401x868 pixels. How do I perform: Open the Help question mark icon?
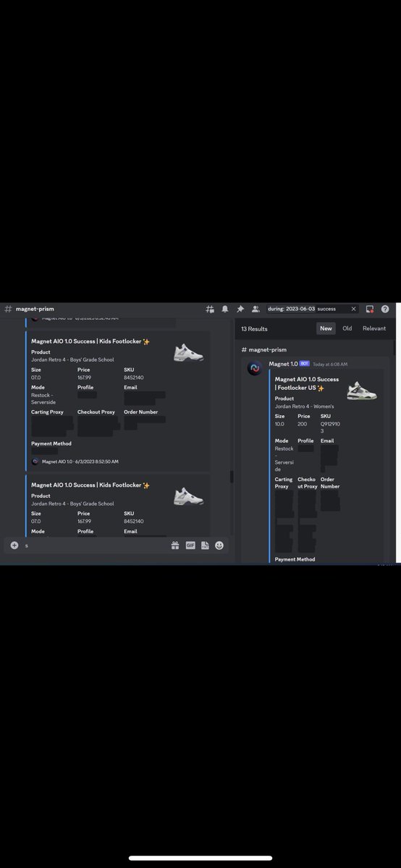click(x=385, y=309)
